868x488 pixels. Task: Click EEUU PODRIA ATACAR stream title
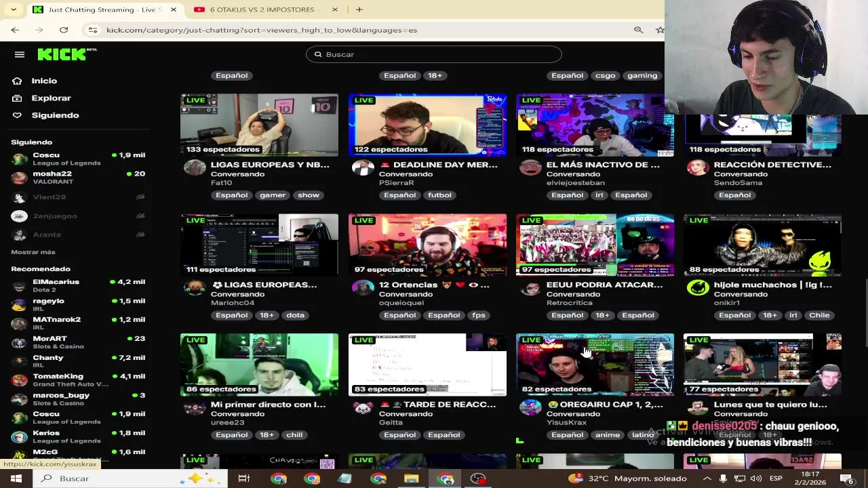pos(604,285)
